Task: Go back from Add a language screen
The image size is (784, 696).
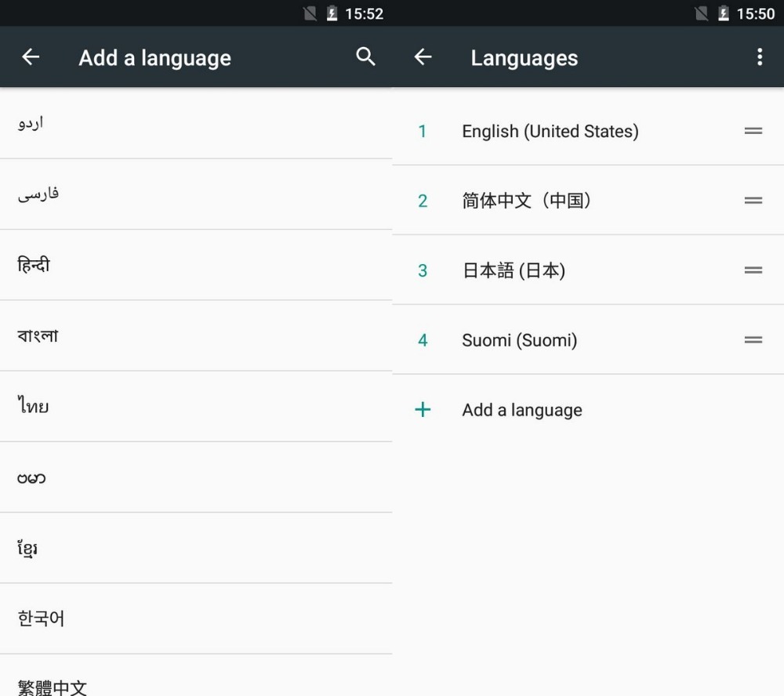Action: click(x=31, y=57)
